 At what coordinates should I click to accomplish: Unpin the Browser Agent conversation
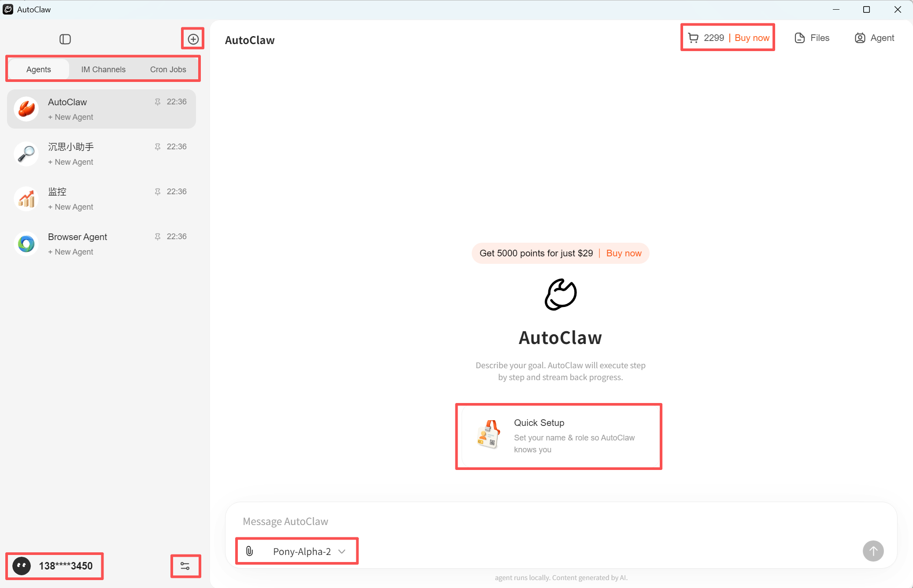click(157, 237)
